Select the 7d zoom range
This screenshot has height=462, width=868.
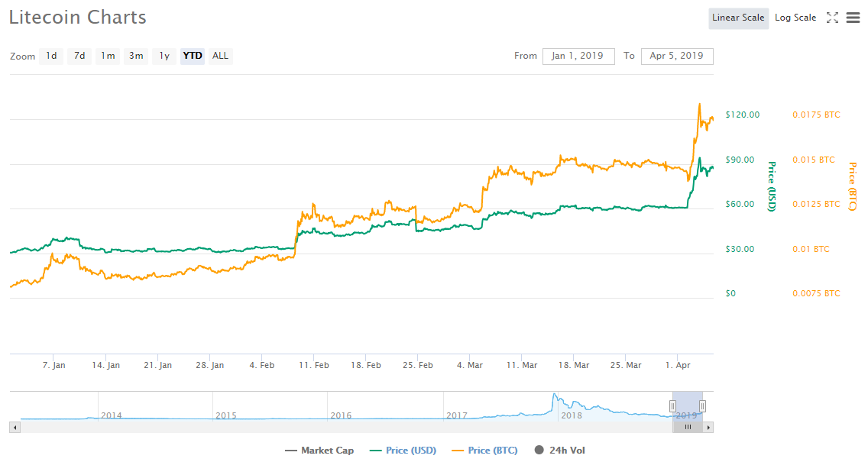click(x=79, y=56)
